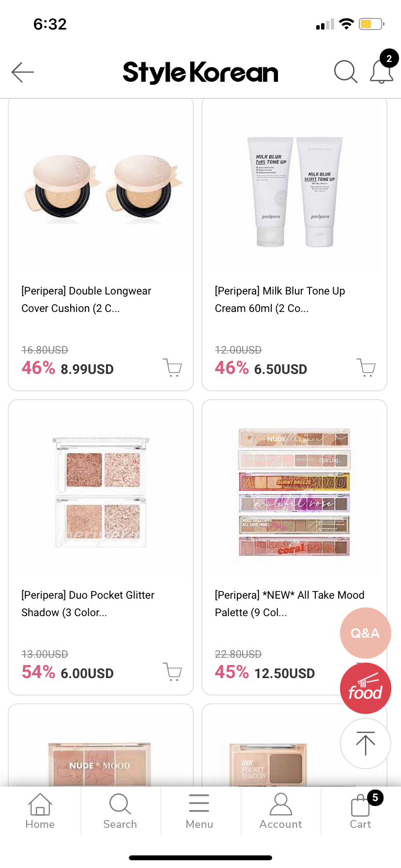Image resolution: width=401 pixels, height=868 pixels.
Task: Open the Q&A floating button
Action: click(x=365, y=633)
